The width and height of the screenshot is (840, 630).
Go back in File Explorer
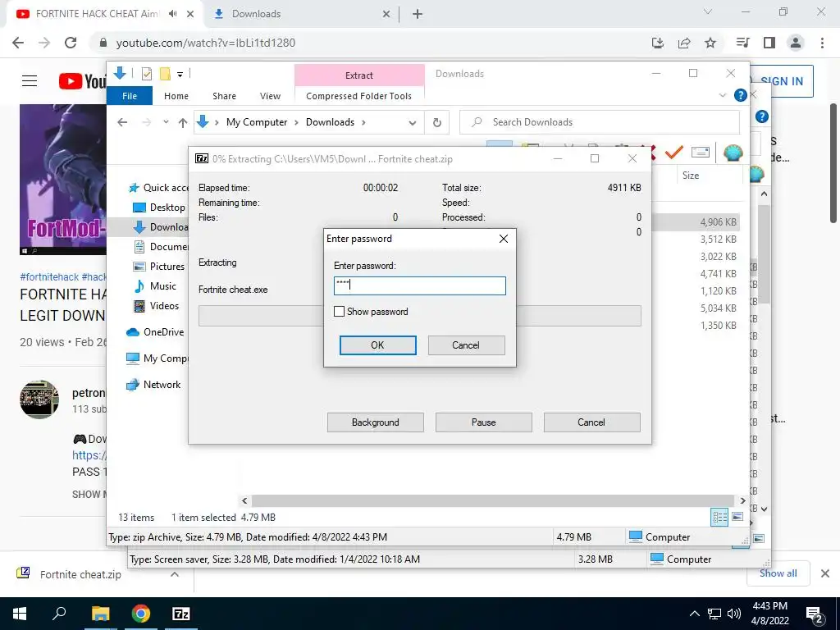click(x=122, y=122)
